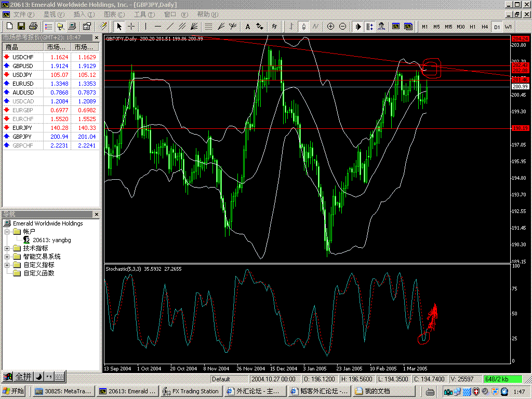Open FX Trading Station from taskbar
The width and height of the screenshot is (532, 399).
click(191, 391)
